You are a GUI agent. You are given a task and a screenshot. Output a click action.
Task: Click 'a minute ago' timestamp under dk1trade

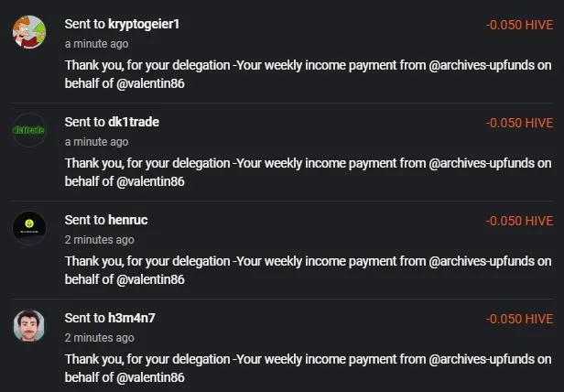point(96,142)
